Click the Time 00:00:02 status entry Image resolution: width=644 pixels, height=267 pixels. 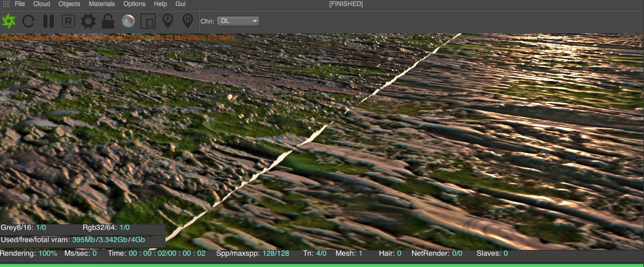(x=157, y=254)
